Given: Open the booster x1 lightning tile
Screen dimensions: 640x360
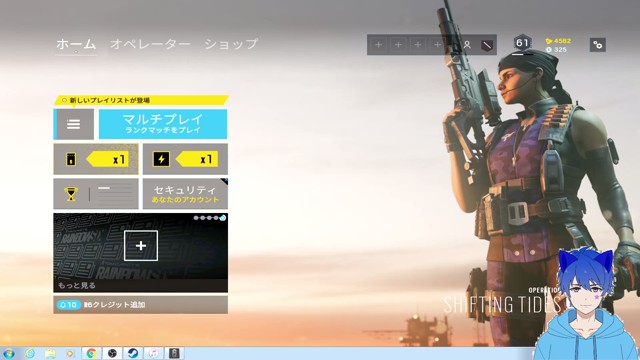Looking at the screenshot, I should click(185, 159).
